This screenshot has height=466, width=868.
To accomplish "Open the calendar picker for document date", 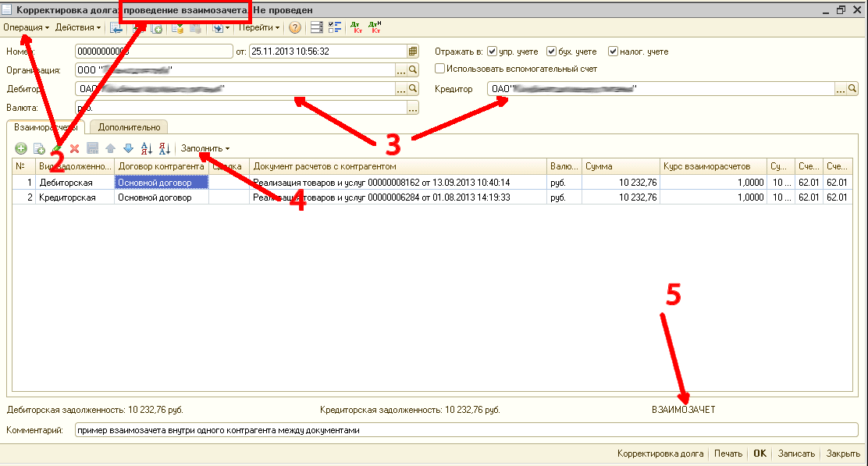I will tap(412, 52).
